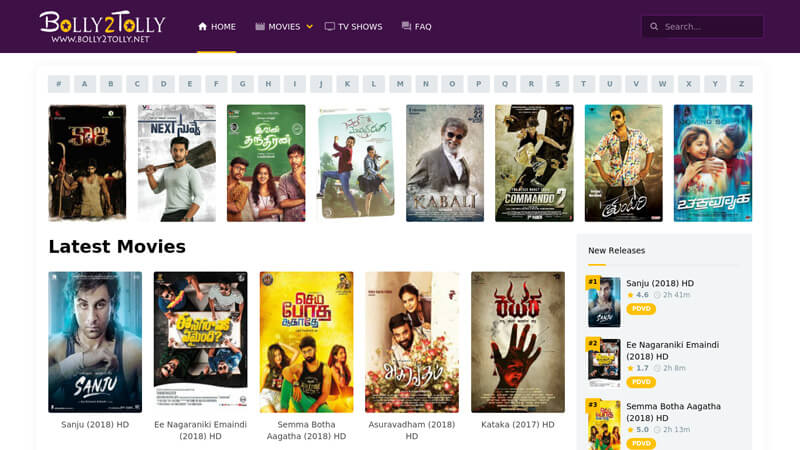Click the movies clapperboard icon
The height and width of the screenshot is (450, 800).
point(260,27)
